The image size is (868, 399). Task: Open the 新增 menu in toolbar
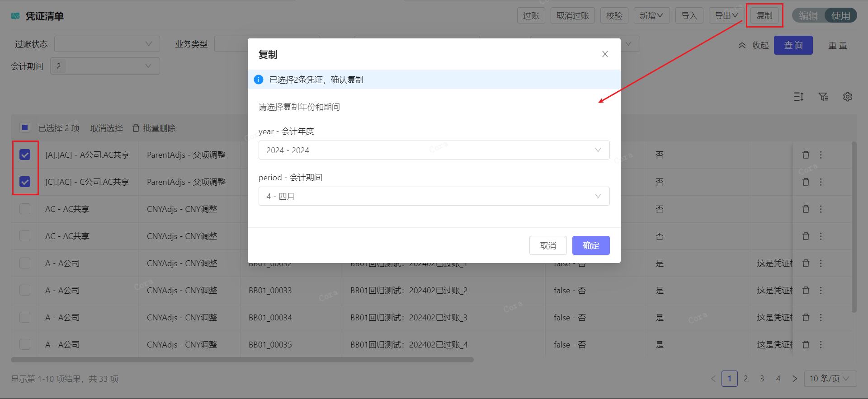click(651, 16)
